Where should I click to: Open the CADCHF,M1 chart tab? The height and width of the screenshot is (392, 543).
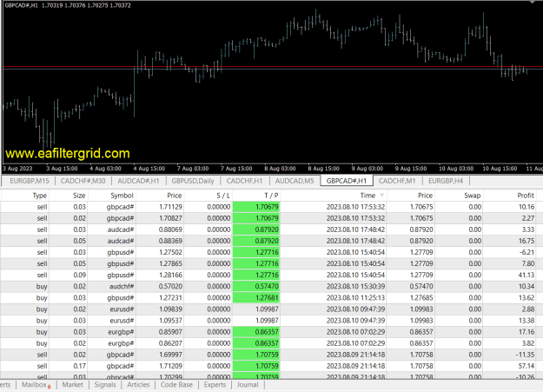coord(397,181)
